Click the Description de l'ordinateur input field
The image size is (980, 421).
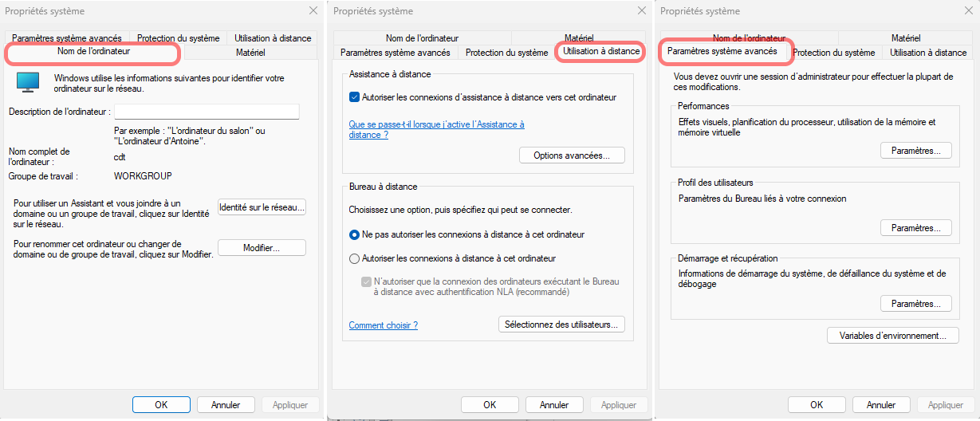207,112
